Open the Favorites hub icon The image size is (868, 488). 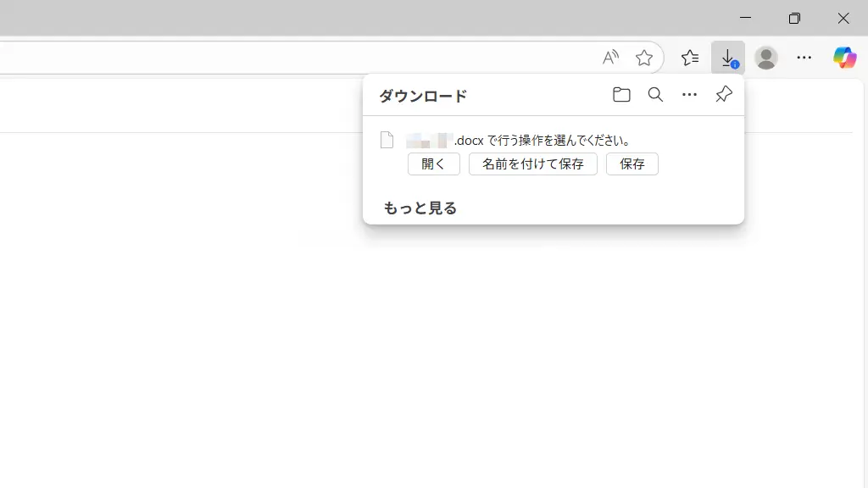pyautogui.click(x=689, y=57)
